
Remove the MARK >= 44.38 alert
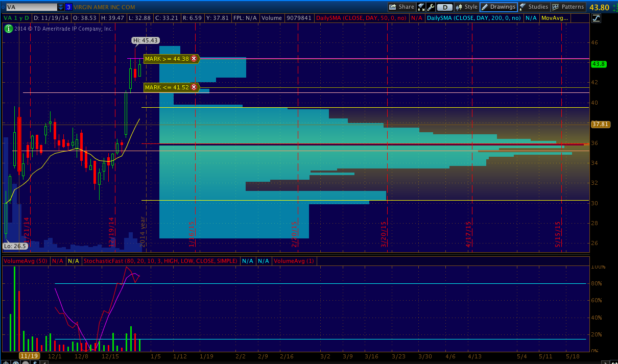[x=194, y=59]
